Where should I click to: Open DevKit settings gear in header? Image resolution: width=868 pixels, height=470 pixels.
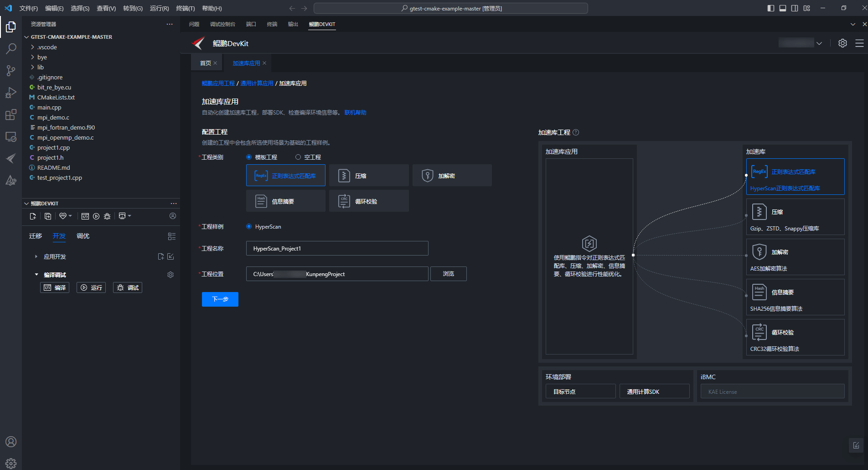pos(842,43)
